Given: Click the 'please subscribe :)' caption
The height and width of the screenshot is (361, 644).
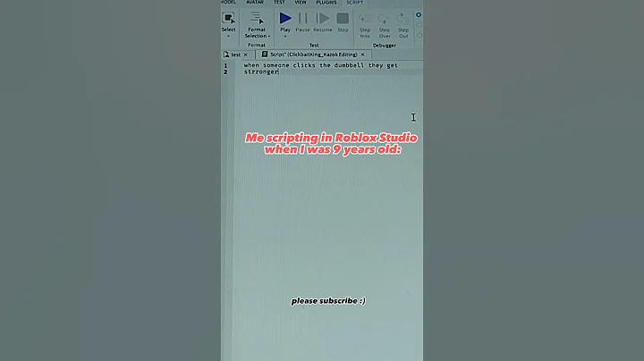Looking at the screenshot, I should coord(328,301).
